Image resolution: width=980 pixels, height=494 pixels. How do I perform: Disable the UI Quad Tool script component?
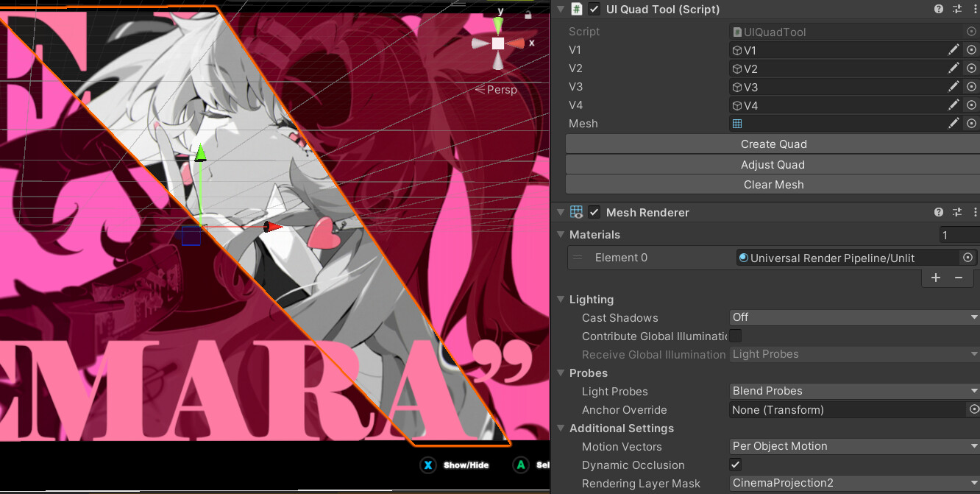coord(594,9)
